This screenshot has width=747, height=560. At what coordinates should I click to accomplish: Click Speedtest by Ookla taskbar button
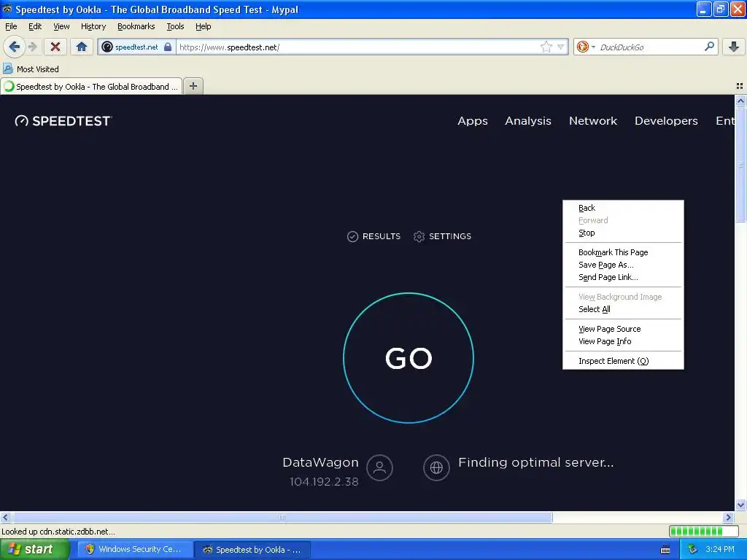point(253,550)
